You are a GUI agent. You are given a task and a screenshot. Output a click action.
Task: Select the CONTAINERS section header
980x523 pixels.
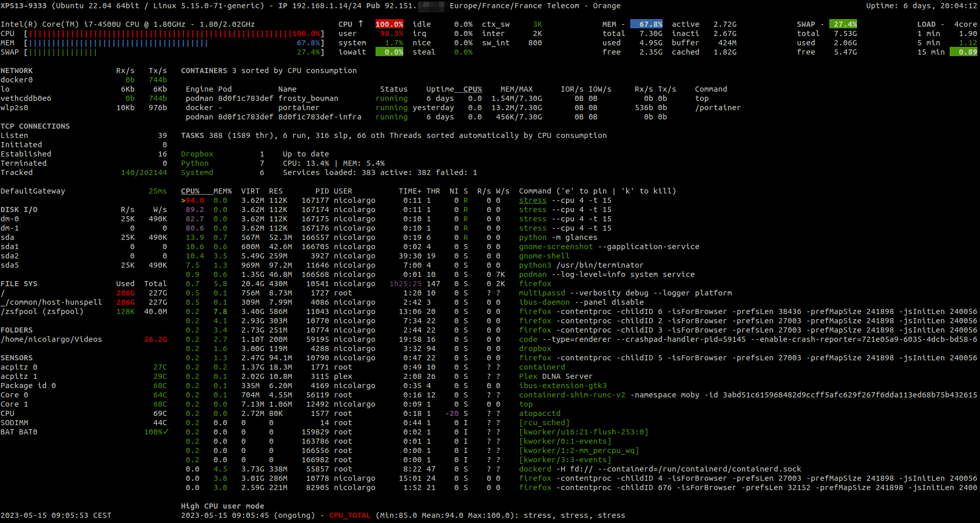tap(204, 71)
